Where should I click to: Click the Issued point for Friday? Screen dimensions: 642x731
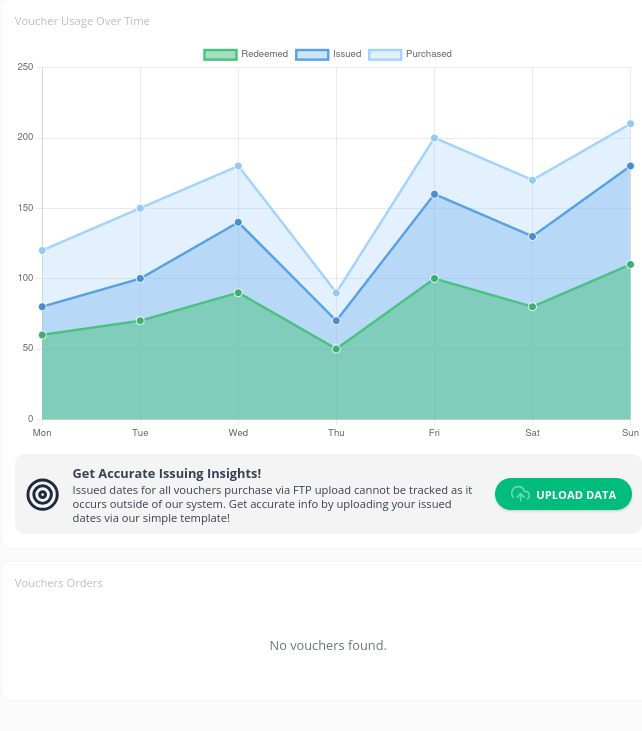(434, 194)
